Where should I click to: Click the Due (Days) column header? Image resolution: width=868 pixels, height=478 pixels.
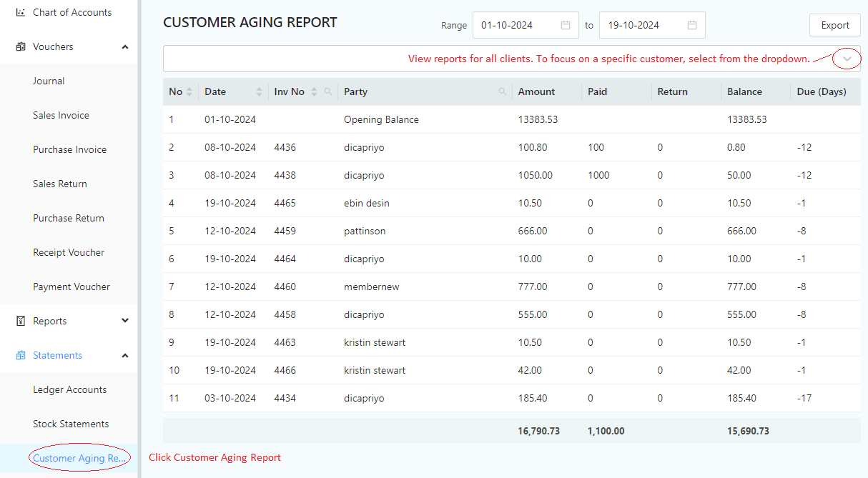822,91
